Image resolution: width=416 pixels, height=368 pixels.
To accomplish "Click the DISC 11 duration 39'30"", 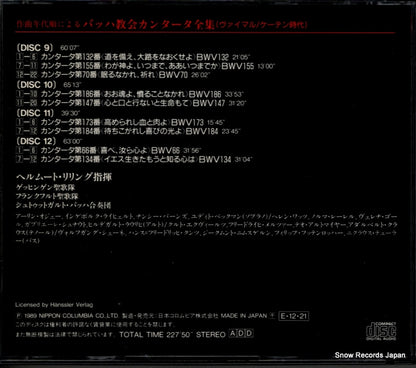I will 71,113.
